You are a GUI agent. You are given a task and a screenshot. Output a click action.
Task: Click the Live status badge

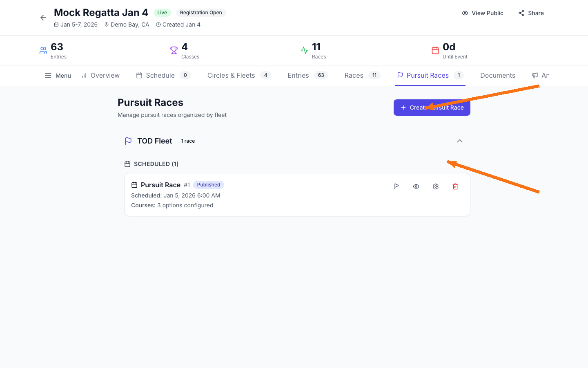(x=162, y=12)
